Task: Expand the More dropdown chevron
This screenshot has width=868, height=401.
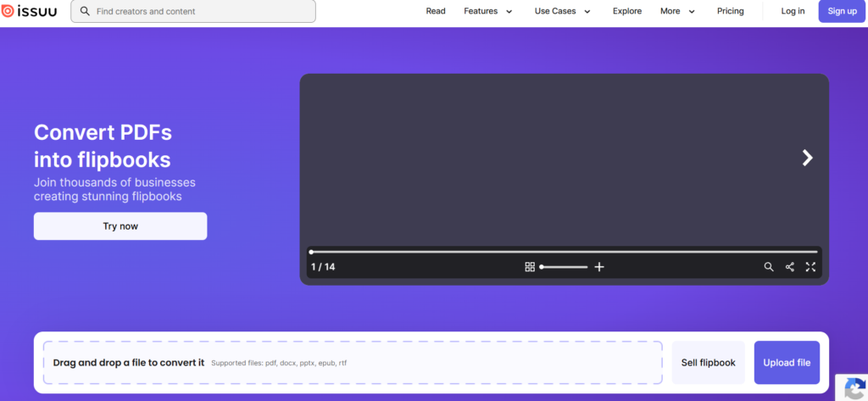Action: [692, 12]
